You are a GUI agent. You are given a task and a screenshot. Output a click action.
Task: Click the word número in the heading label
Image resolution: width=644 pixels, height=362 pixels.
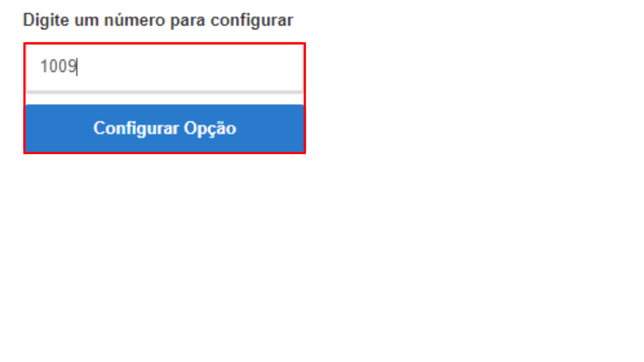[x=134, y=20]
